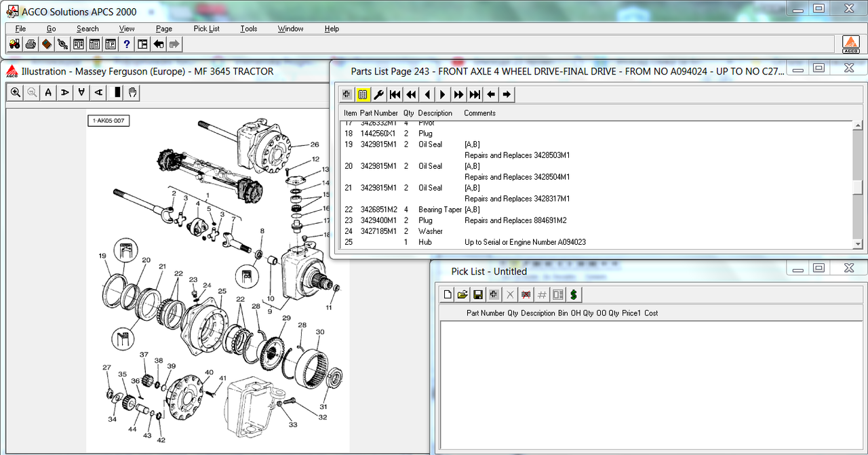Click the add plus icon in Parts List toolbar
868x455 pixels.
tap(347, 94)
